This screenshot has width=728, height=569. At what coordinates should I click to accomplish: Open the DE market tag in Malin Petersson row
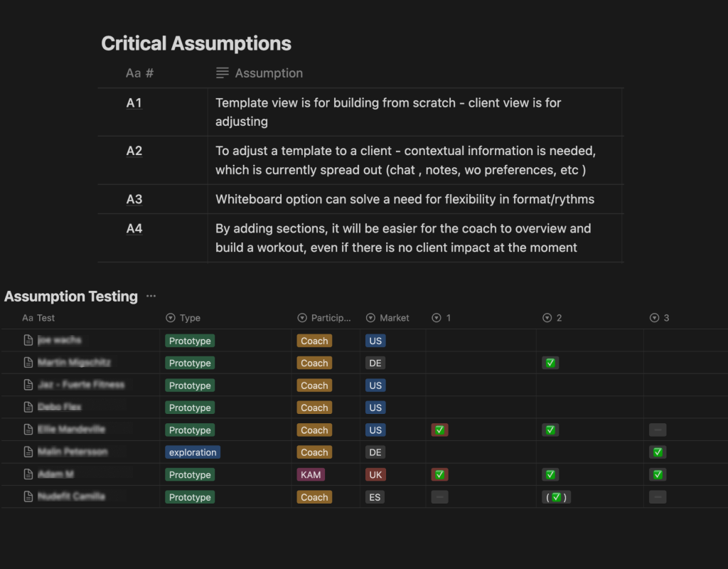[375, 452]
